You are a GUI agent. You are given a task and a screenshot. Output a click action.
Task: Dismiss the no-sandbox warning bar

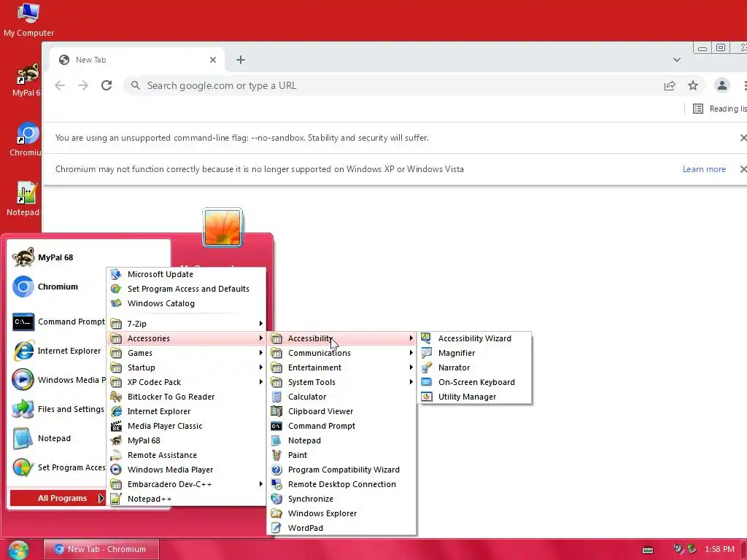(x=743, y=138)
